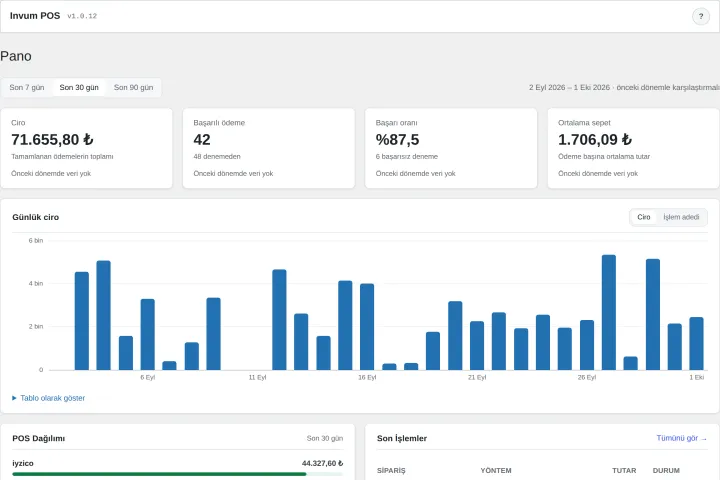Click the iyzico progress bar
Image resolution: width=720 pixels, height=480 pixels.
pyautogui.click(x=177, y=474)
